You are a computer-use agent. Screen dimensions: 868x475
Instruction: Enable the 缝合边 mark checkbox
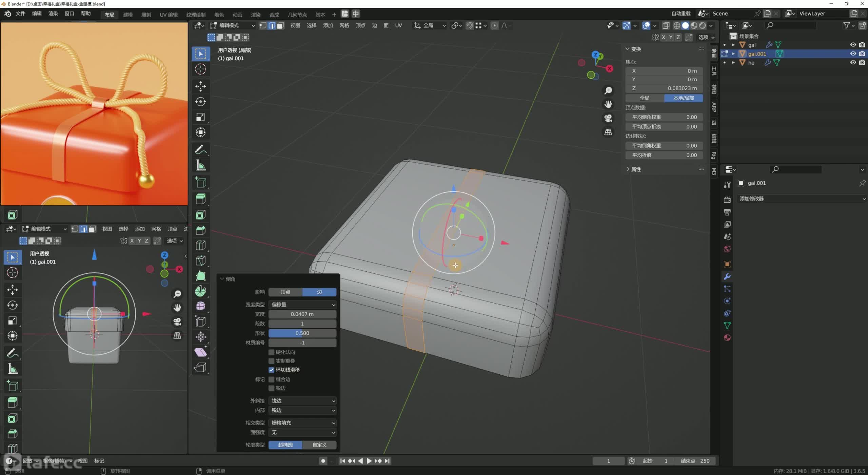point(271,379)
